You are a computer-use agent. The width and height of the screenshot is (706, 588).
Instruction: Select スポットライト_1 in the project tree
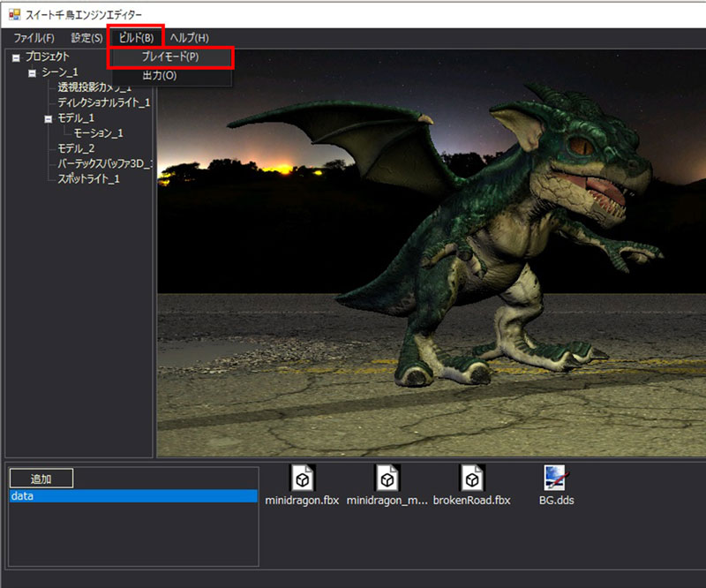tap(88, 178)
